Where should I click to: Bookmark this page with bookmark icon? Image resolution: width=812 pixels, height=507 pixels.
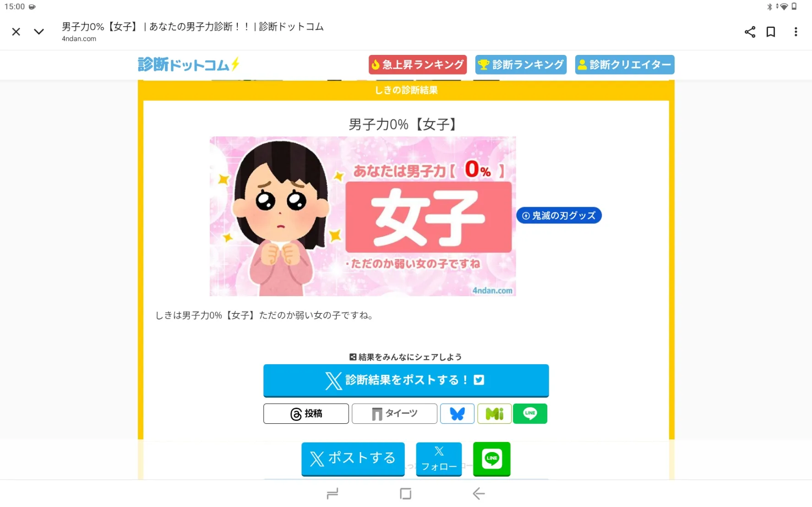click(x=771, y=32)
